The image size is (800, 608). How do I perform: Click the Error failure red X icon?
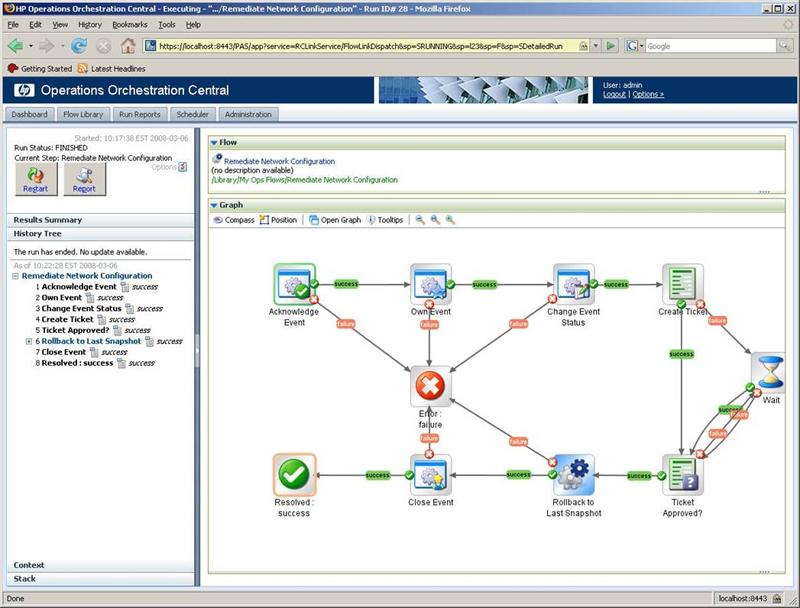(x=431, y=386)
